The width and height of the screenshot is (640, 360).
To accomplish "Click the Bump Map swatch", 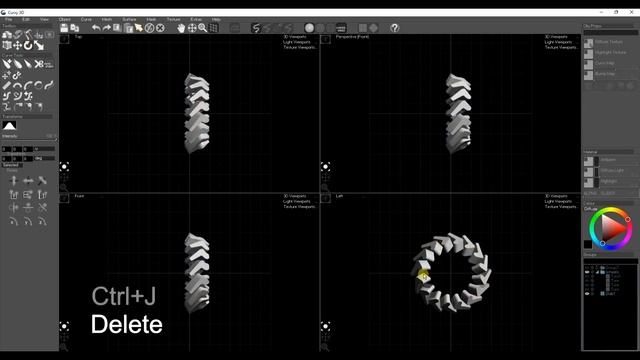I will coord(589,75).
